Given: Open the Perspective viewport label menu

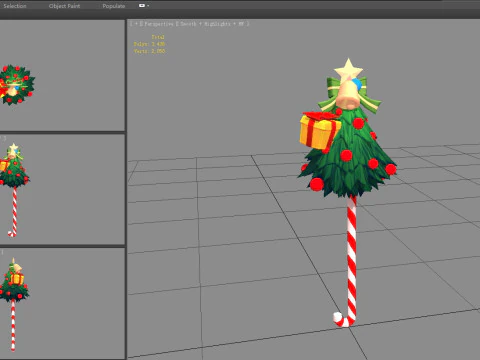Looking at the screenshot, I should (x=158, y=24).
